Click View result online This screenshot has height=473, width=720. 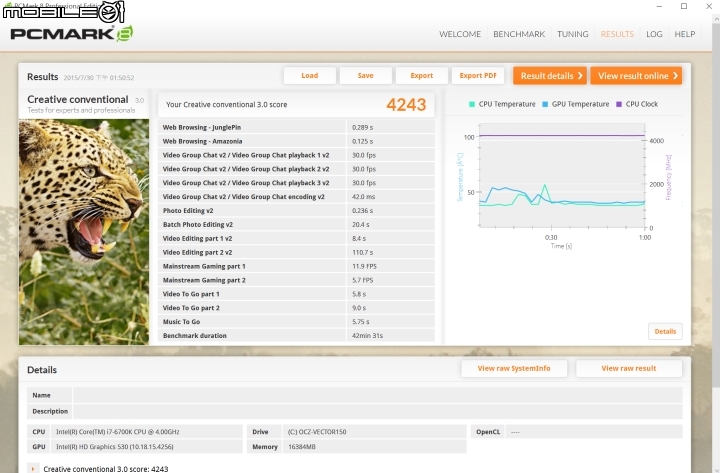pyautogui.click(x=636, y=76)
